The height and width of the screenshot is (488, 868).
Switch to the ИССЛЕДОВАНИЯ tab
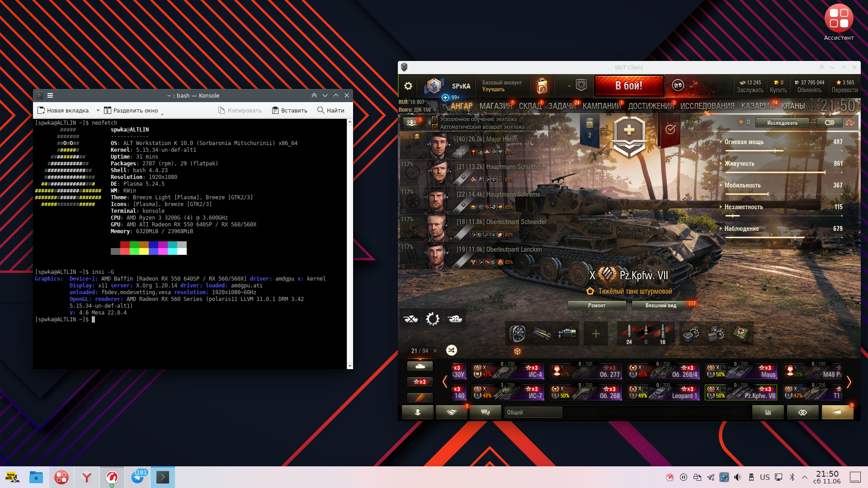coord(707,106)
